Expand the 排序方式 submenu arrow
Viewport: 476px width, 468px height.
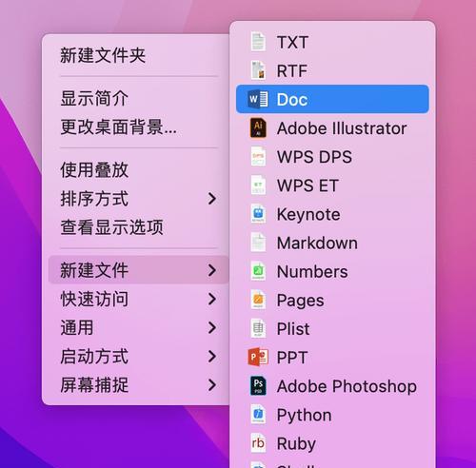(212, 199)
